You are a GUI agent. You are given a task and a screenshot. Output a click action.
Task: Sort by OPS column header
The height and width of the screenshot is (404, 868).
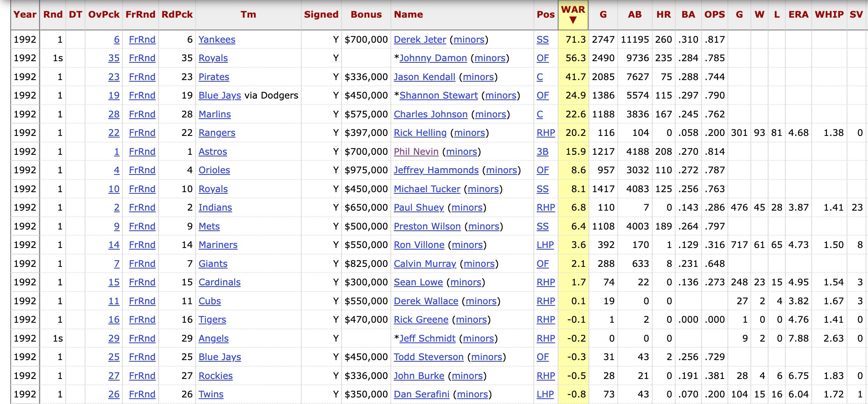pos(714,15)
